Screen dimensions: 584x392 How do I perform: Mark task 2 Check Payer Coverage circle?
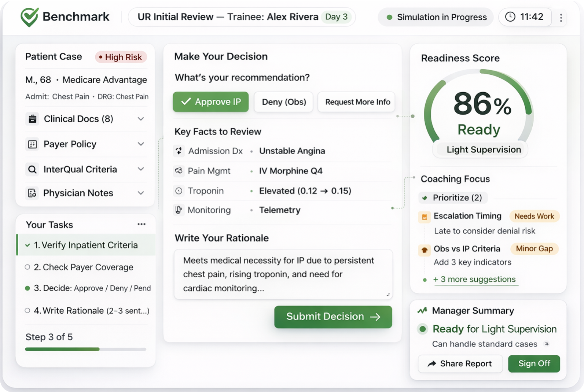(x=27, y=267)
